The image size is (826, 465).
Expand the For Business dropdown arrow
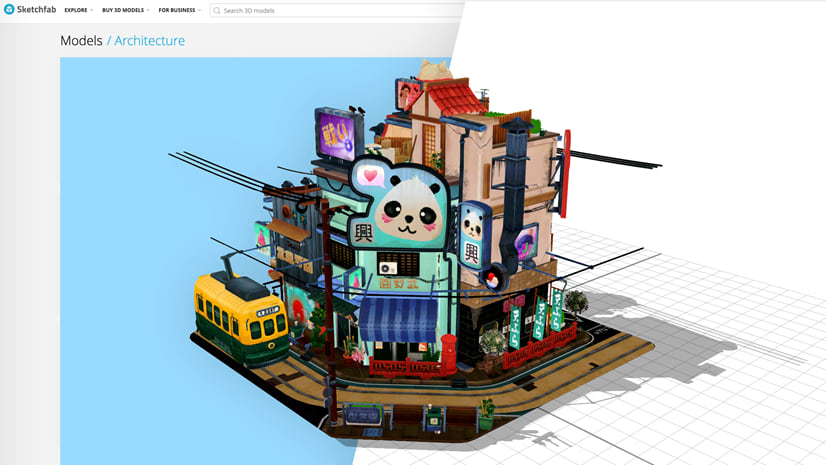coord(200,10)
